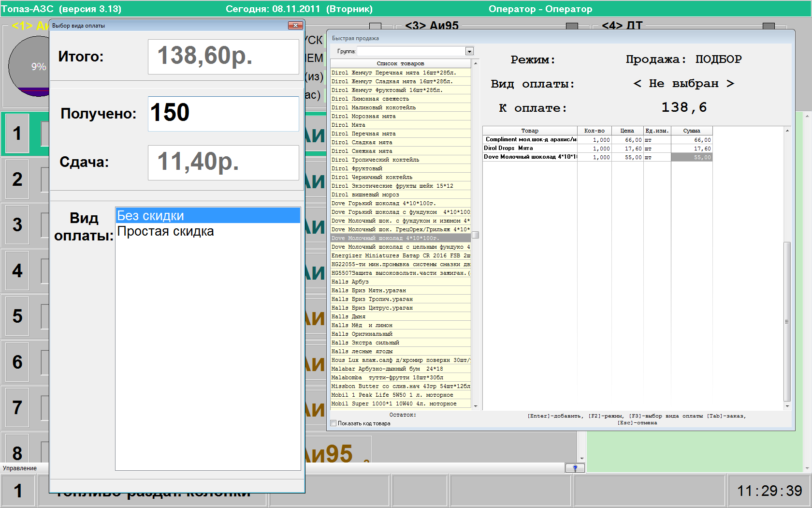Select Halls Арбуз product
Viewport: 812px width, 508px height.
(x=401, y=282)
